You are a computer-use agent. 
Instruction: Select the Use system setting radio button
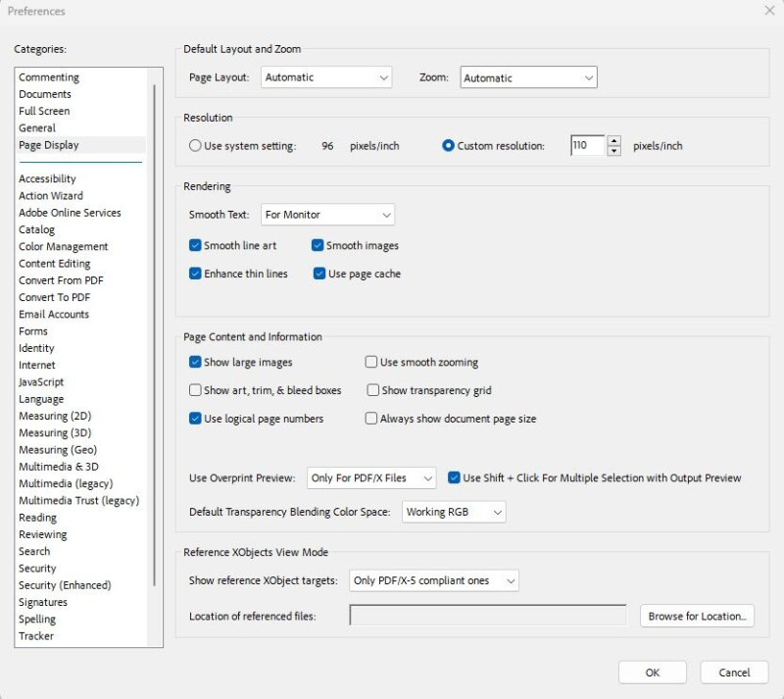click(195, 146)
